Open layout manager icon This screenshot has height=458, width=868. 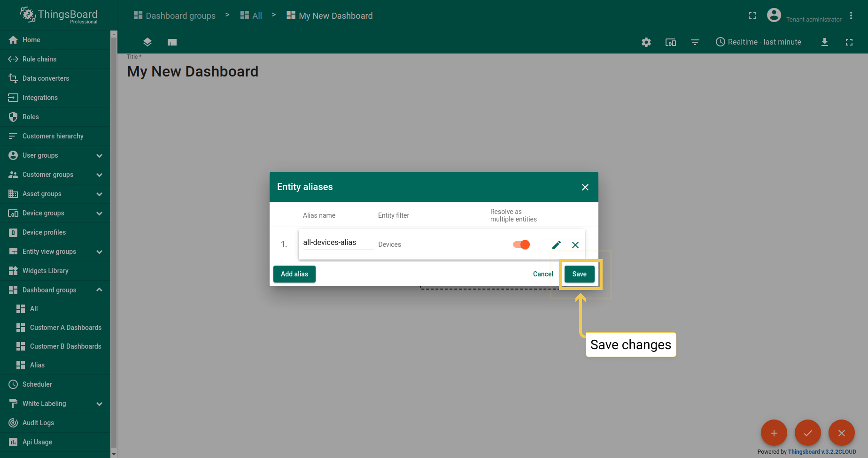point(172,42)
